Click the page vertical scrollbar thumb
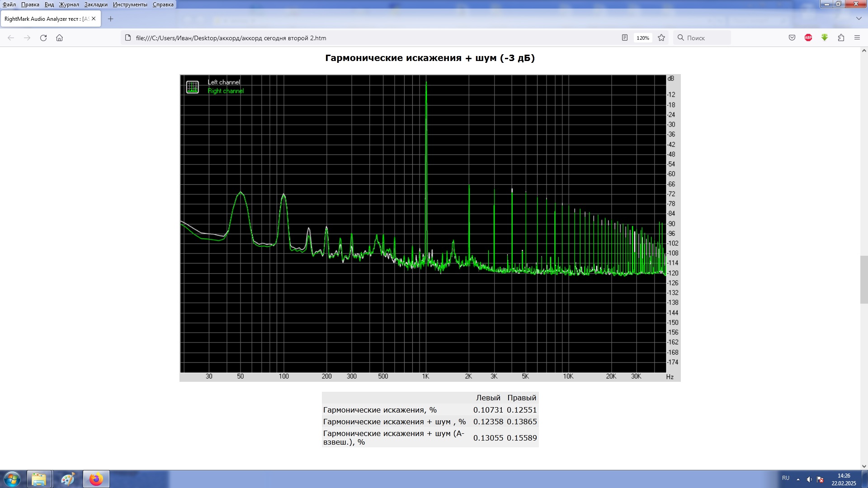The width and height of the screenshot is (868, 488). (x=864, y=279)
